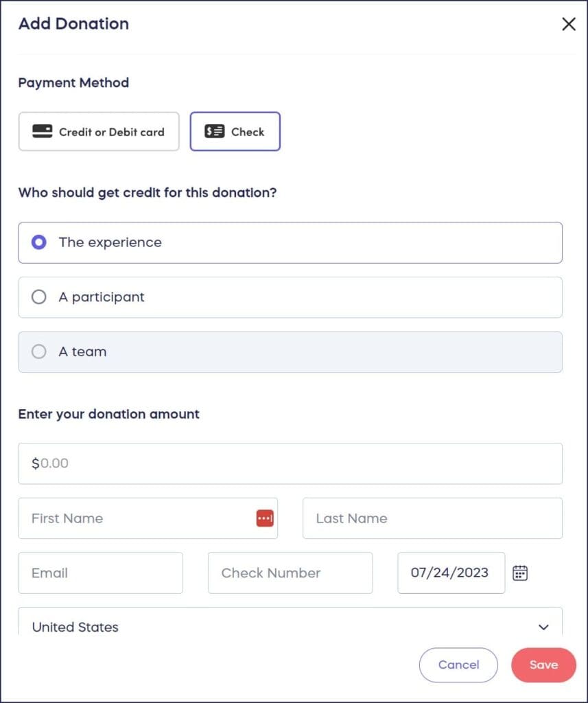Click into the Last Name field
Viewport: 588px width, 703px height.
(432, 518)
